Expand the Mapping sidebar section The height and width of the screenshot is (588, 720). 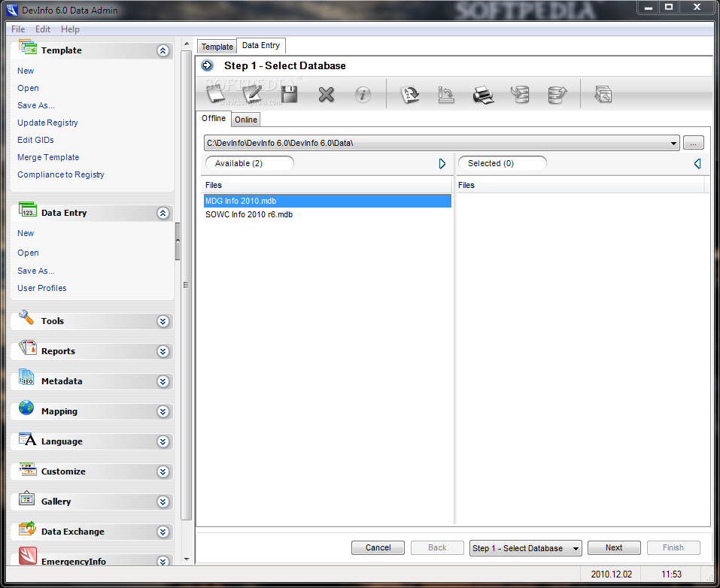pyautogui.click(x=163, y=412)
